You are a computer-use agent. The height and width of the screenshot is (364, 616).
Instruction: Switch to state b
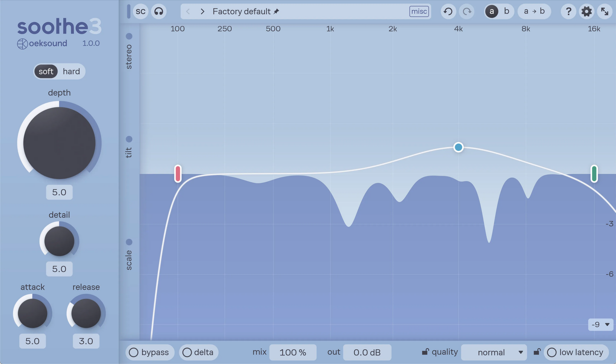click(507, 11)
